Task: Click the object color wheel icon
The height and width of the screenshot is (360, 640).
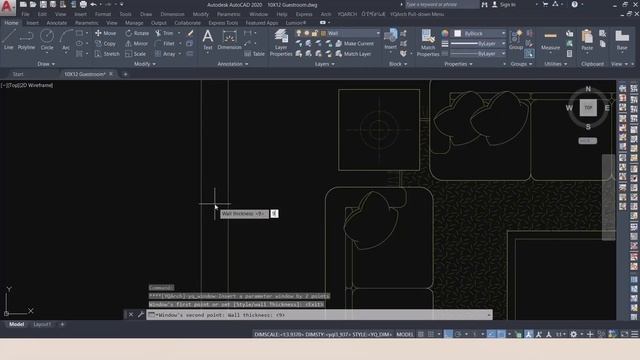Action: point(445,33)
